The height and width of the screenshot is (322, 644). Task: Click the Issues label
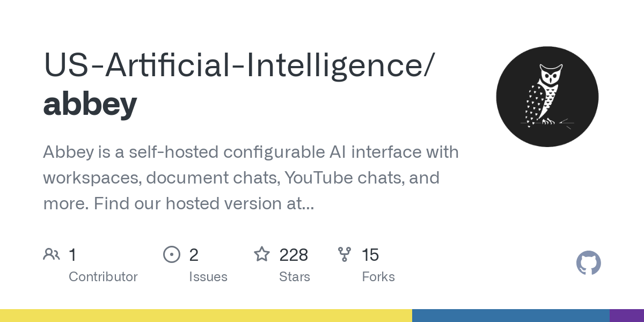tap(208, 277)
